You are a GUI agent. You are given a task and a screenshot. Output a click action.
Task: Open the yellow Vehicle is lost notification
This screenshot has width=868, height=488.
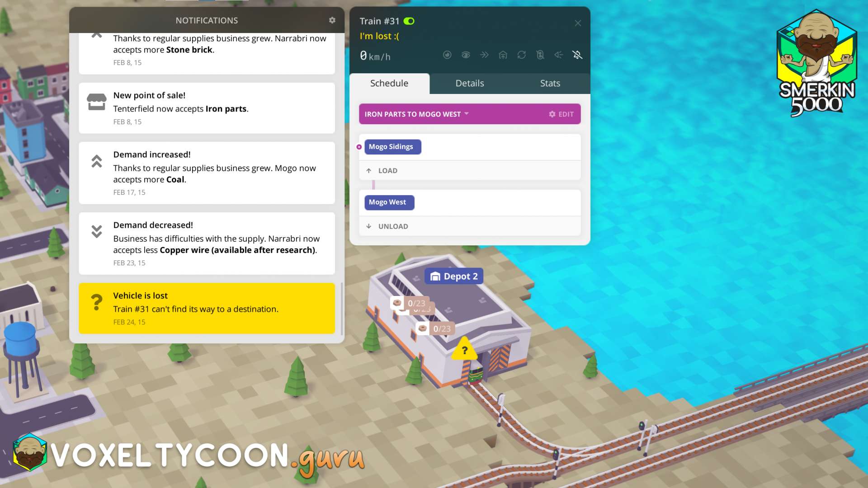tap(207, 309)
